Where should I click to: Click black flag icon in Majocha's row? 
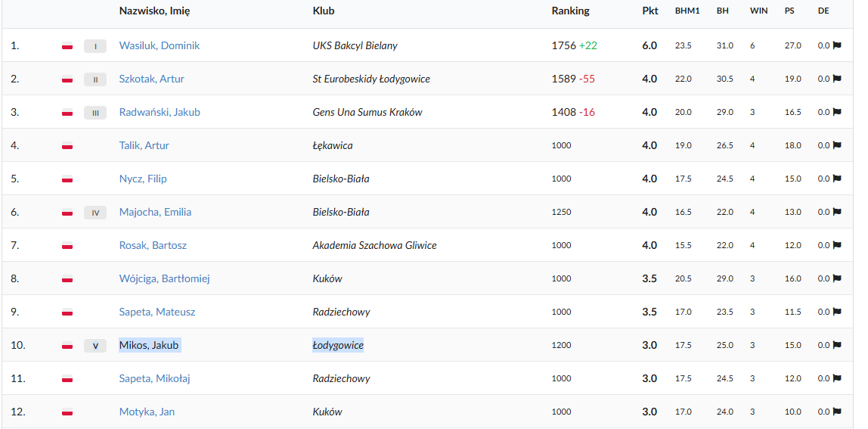[x=837, y=212]
